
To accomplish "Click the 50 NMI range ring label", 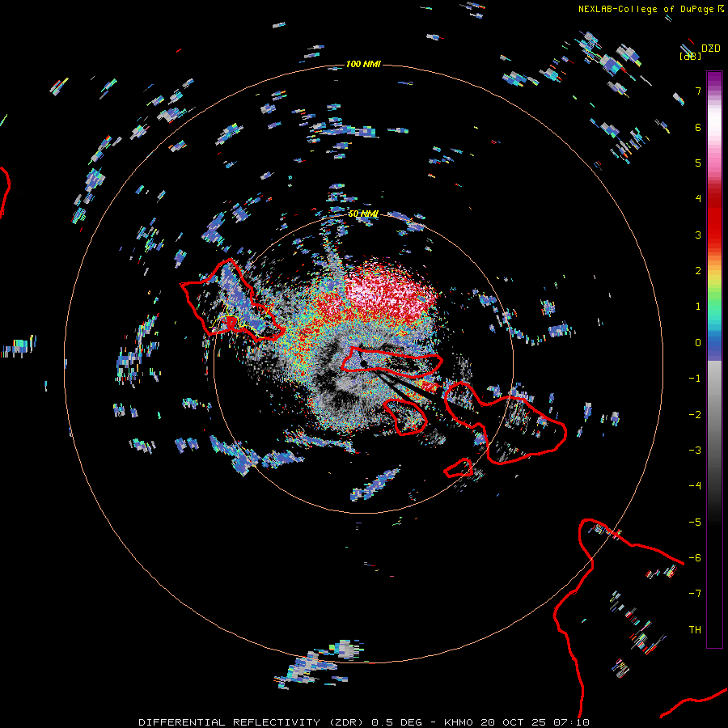I will point(363,214).
